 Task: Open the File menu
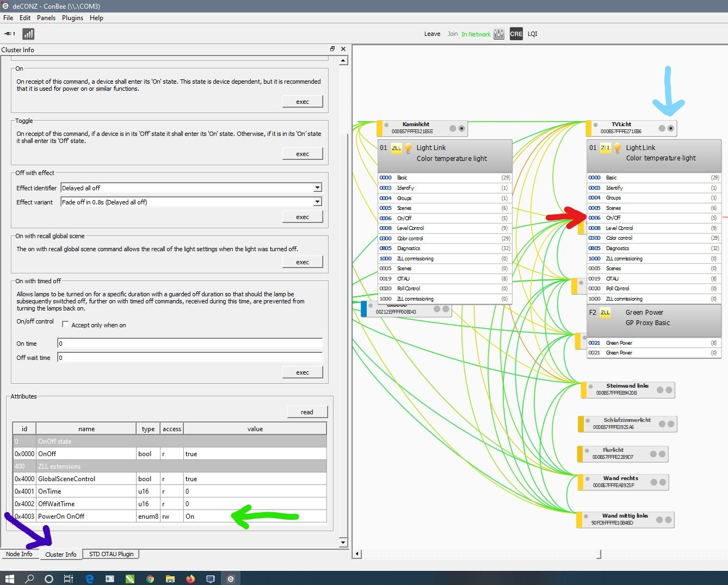(x=8, y=18)
